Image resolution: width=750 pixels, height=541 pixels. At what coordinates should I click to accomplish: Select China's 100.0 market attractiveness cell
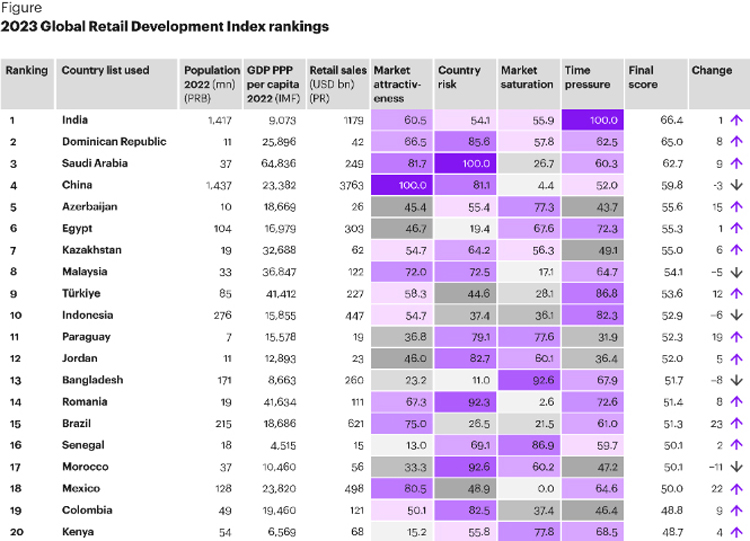(x=401, y=185)
